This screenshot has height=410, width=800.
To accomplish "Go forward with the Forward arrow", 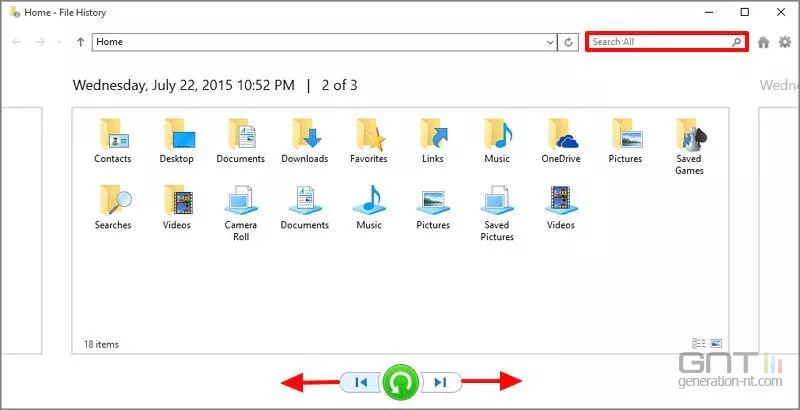I will [x=40, y=42].
